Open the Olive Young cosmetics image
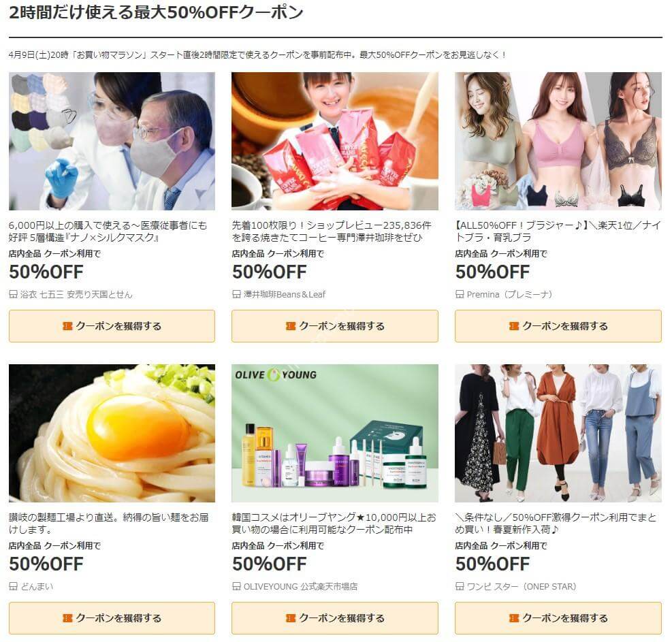672x642 pixels. [x=335, y=433]
